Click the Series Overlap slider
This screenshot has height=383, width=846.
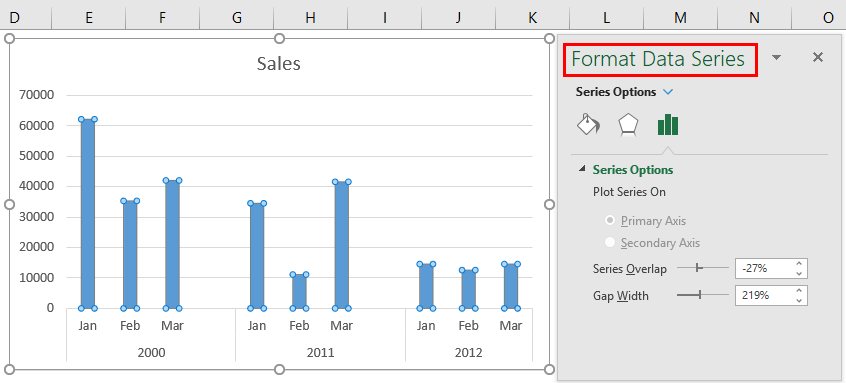[703, 268]
